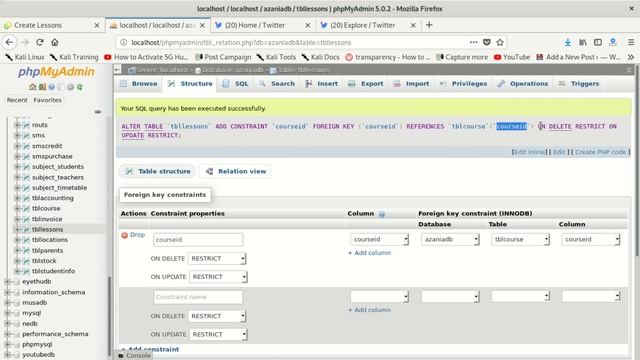Viewport: 640px width, 360px height.
Task: Open the phpMyAdmin documentation icon
Action: [51, 87]
